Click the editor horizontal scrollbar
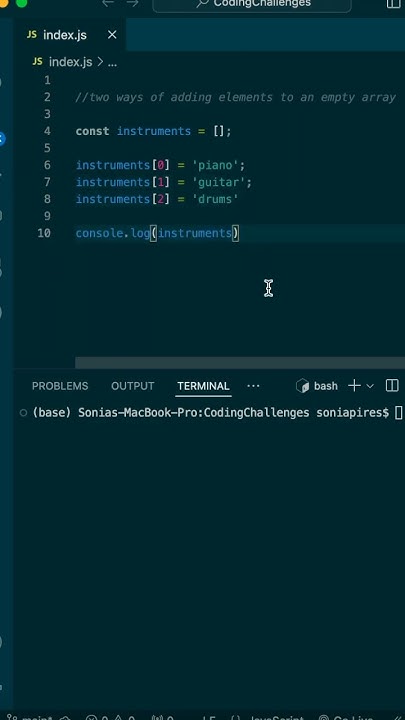Image resolution: width=405 pixels, height=720 pixels. [240, 363]
